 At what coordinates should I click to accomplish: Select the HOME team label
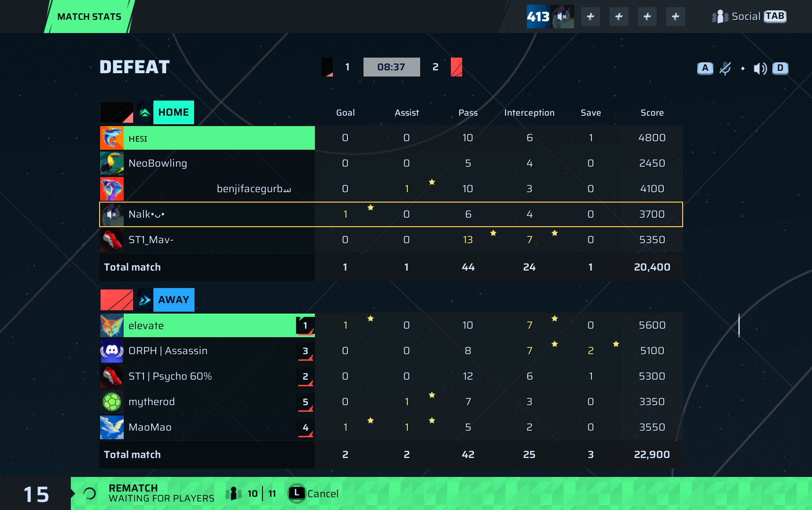coord(173,112)
